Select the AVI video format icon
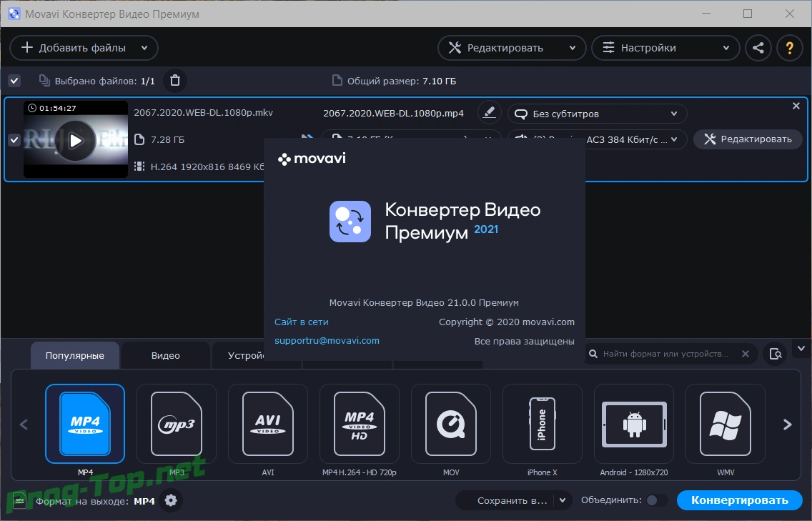 [x=268, y=424]
